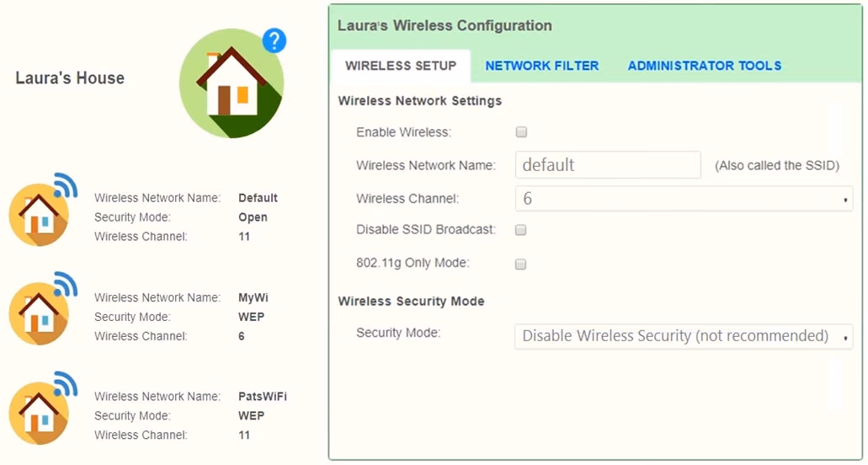
Task: Switch to the Network Filter tab
Action: pos(542,66)
